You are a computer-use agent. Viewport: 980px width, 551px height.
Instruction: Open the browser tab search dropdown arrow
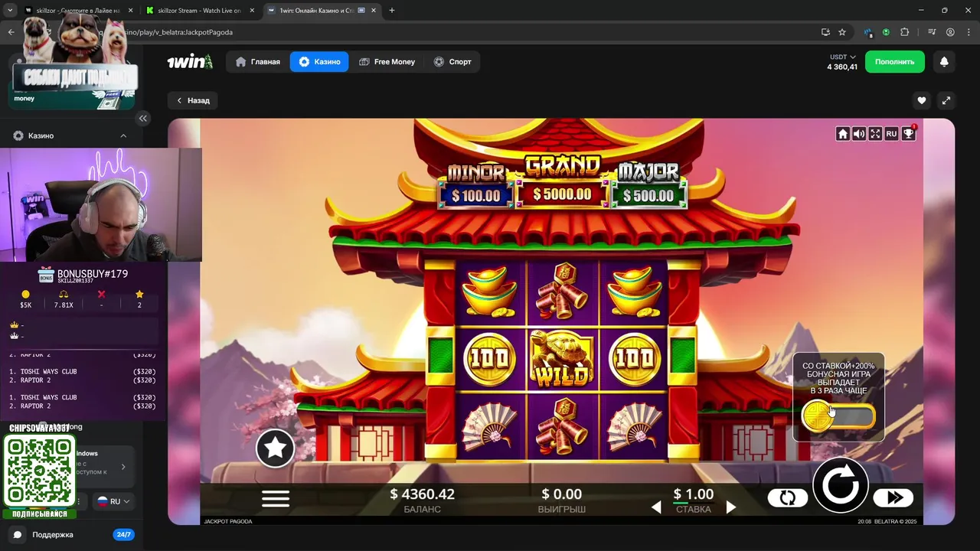[11, 11]
